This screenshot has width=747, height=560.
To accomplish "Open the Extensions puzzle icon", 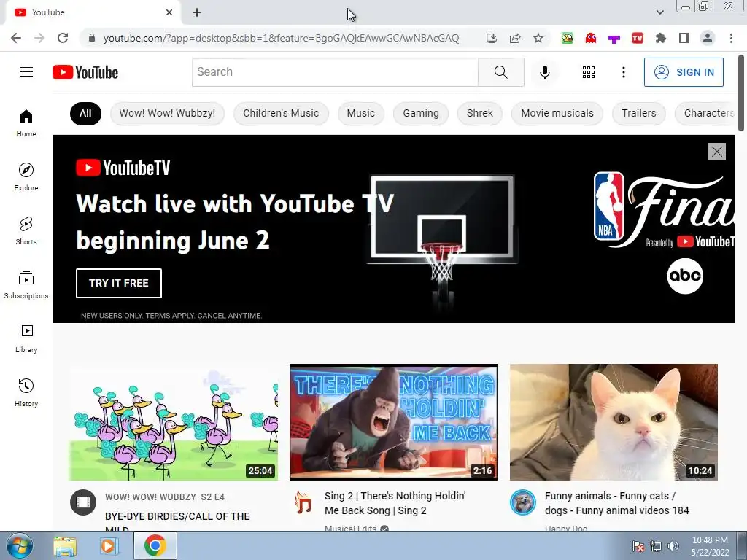I will pyautogui.click(x=660, y=38).
